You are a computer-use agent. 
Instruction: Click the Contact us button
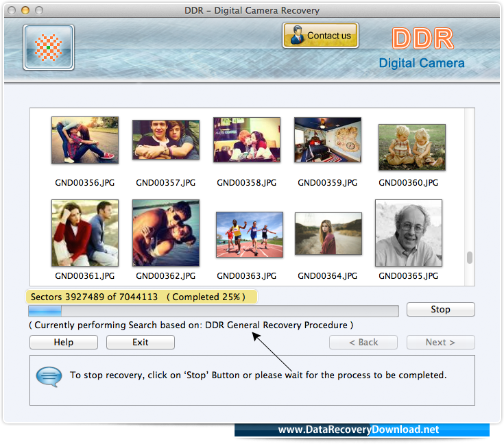coord(320,36)
